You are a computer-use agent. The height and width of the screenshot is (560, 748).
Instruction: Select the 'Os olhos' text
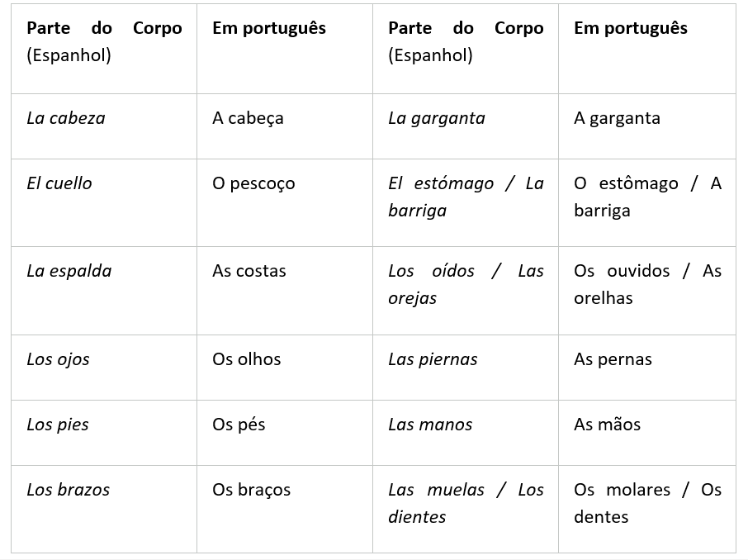coord(247,359)
